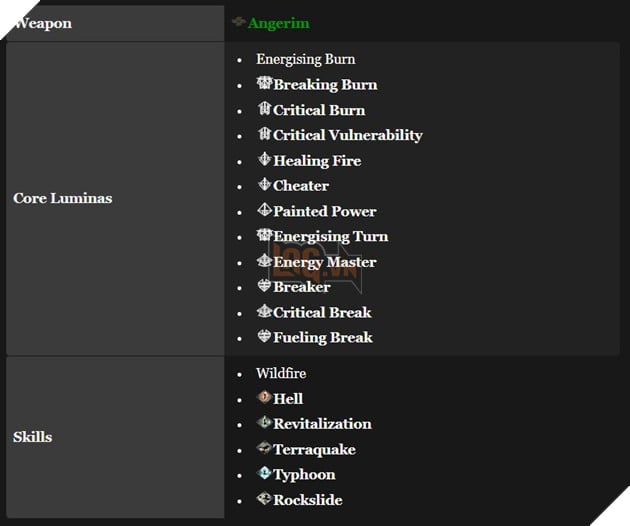The image size is (630, 526).
Task: Open the Cheater lumina link
Action: tap(300, 186)
